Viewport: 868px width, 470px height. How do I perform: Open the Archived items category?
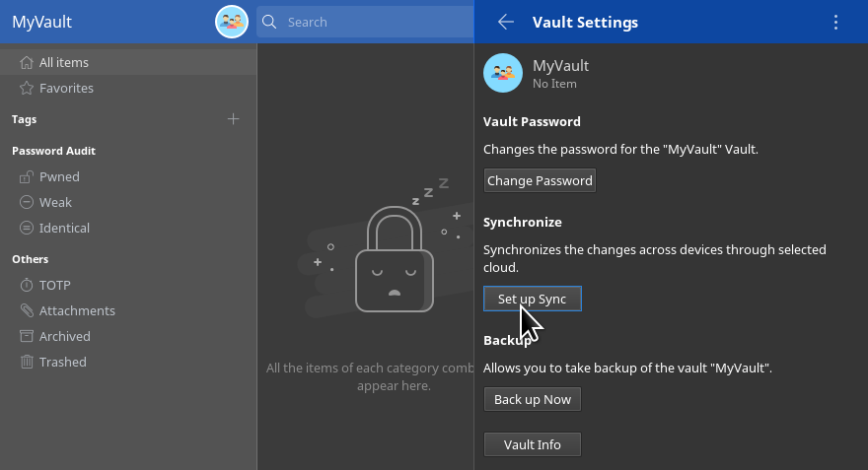[64, 336]
